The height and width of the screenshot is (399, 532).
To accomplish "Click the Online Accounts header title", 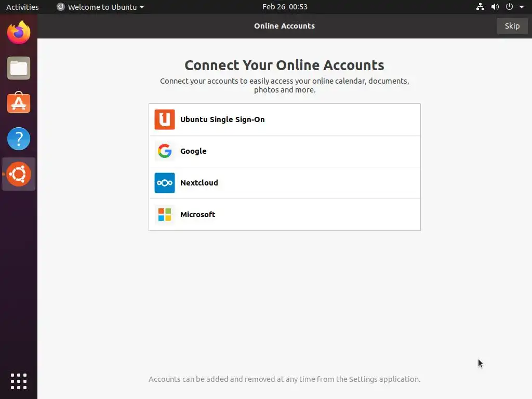I will coord(284,26).
